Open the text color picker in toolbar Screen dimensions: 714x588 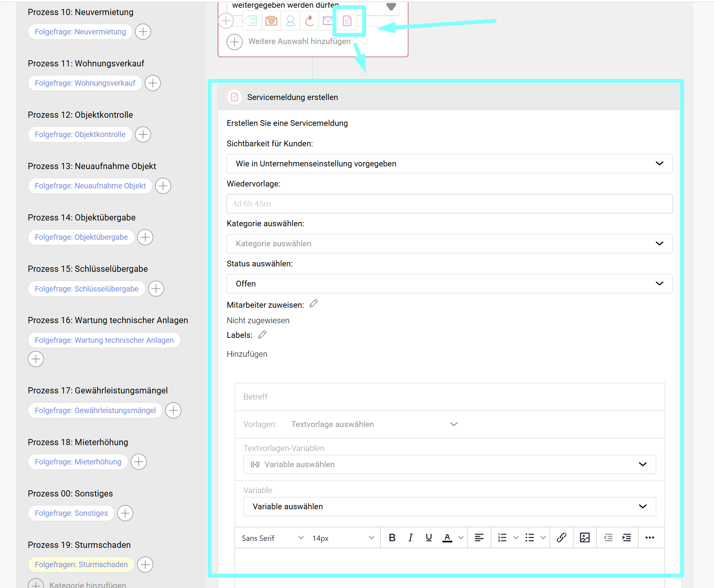click(x=461, y=537)
